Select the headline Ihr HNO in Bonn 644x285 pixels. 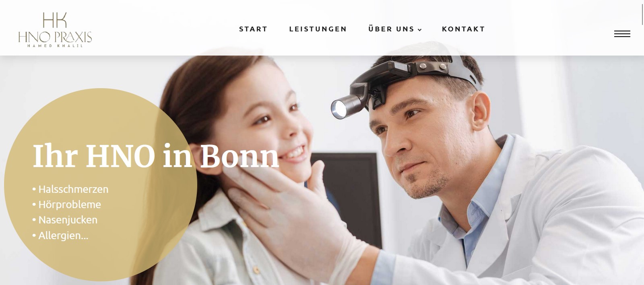click(156, 156)
